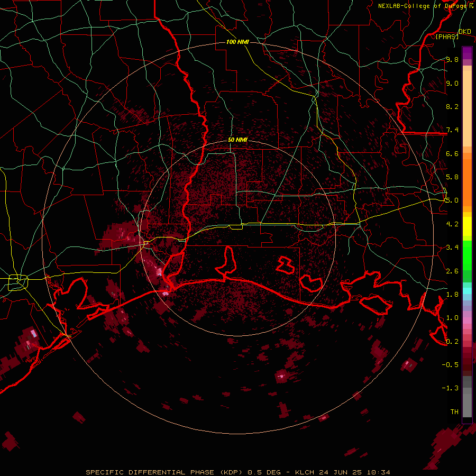Screen dimensions: 476x476
Task: Click the 5.0 scale value
Action: (452, 200)
